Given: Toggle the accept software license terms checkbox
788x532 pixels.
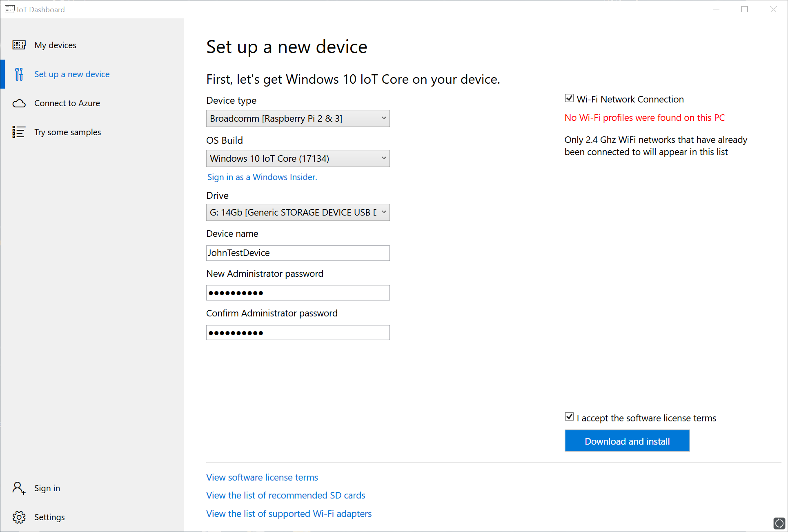Looking at the screenshot, I should click(x=569, y=417).
